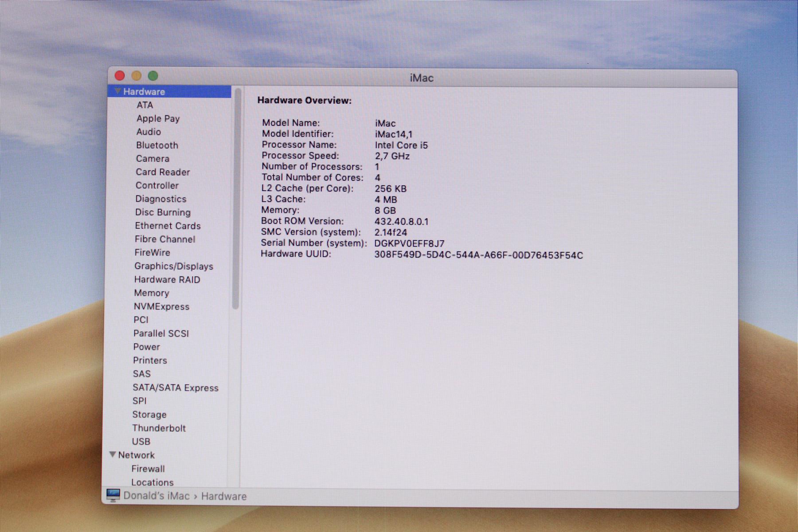798x532 pixels.
Task: Click the computer icon in path bar
Action: 113,495
